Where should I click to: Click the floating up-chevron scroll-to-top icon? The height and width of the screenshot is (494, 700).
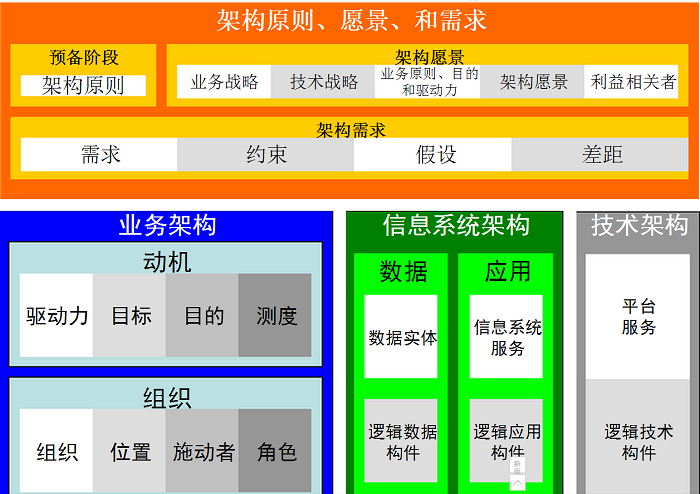click(517, 482)
